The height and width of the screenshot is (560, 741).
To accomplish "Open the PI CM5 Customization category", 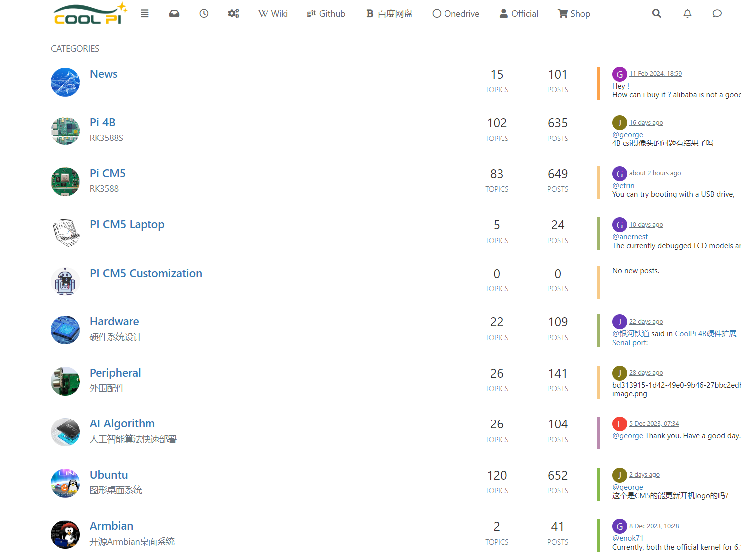I will point(146,273).
